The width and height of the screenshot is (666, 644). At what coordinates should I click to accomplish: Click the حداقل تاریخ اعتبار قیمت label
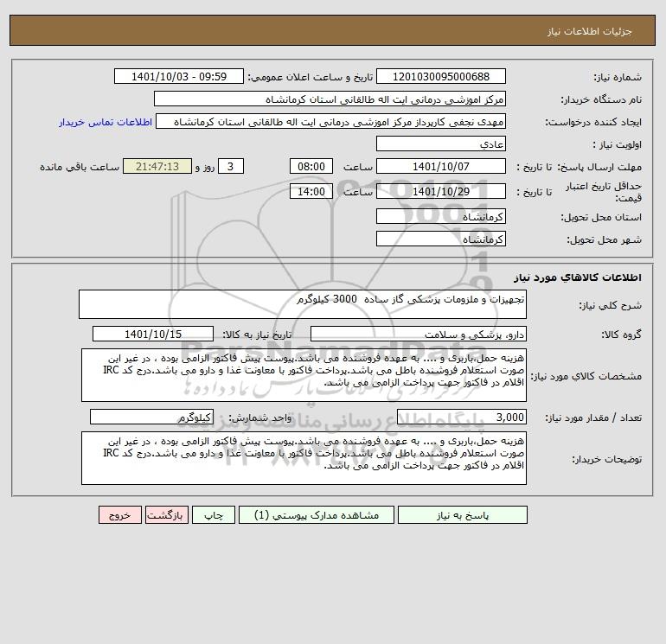pyautogui.click(x=604, y=192)
